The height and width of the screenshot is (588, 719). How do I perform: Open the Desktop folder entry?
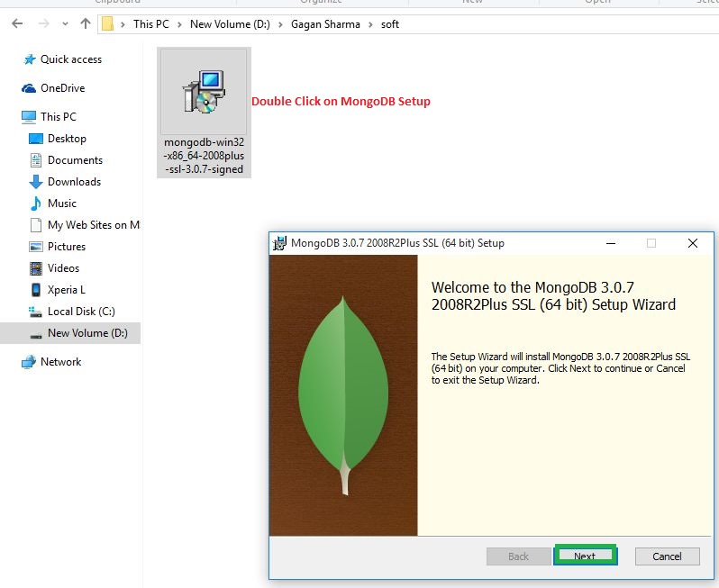click(67, 139)
